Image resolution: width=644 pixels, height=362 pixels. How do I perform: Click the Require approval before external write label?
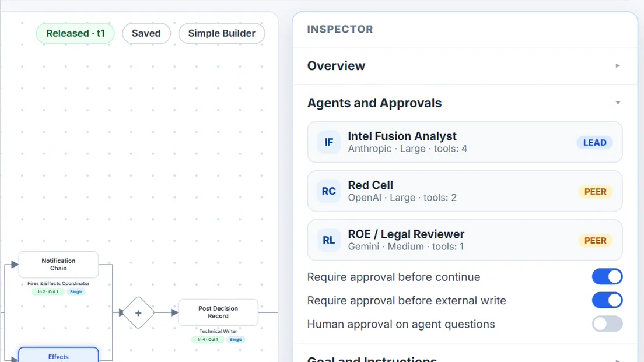coord(407,300)
